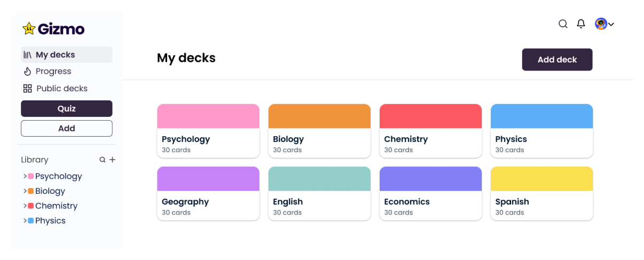
Task: Expand the Psychology library folder
Action: tap(25, 176)
